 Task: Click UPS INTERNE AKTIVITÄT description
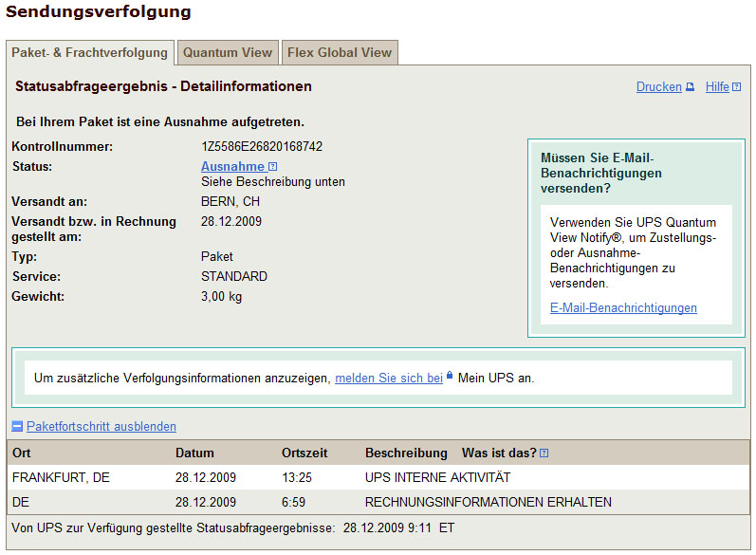437,477
